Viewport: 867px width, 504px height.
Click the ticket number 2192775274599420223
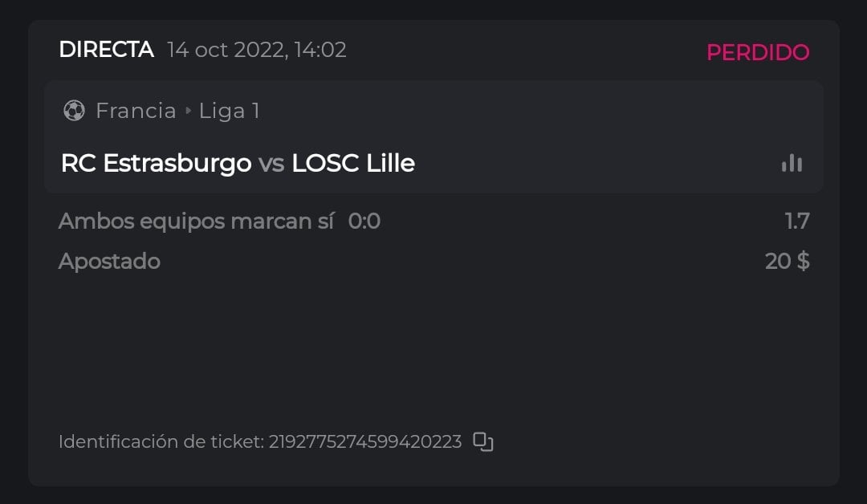[365, 441]
